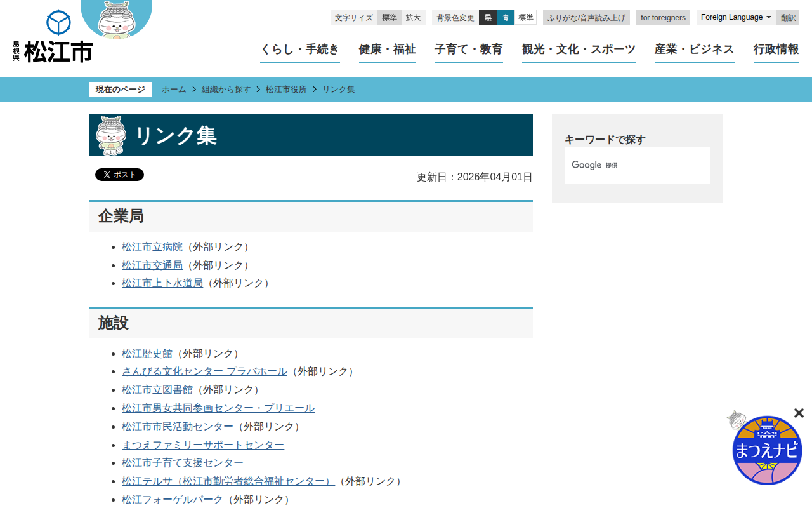
Task: Click the 更新日：2026年04月01日 text
Action: (475, 177)
